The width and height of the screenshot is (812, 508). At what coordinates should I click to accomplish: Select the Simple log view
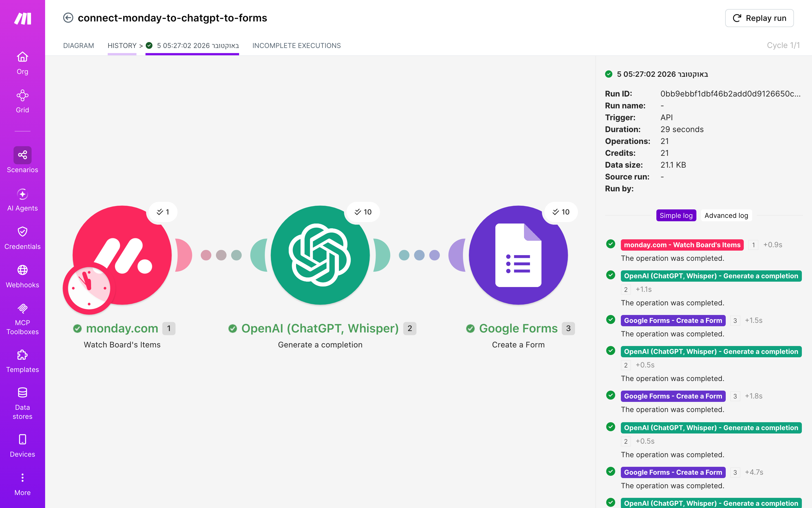click(676, 215)
